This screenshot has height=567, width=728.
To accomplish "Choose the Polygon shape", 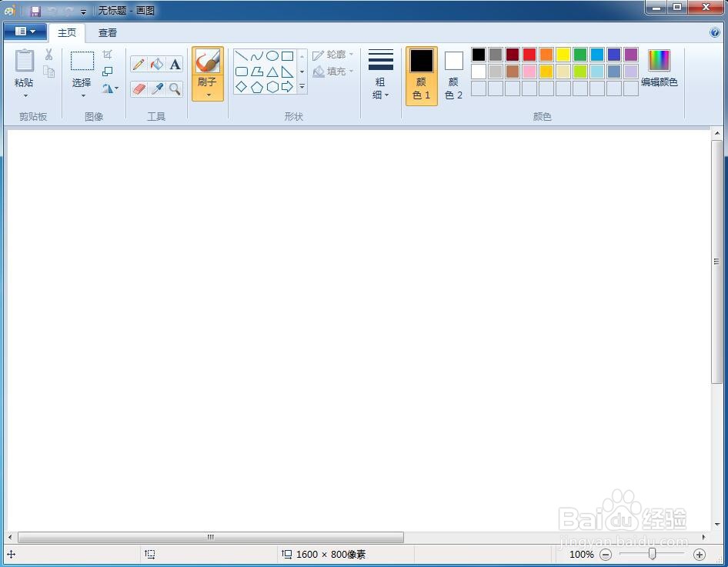I will (257, 72).
